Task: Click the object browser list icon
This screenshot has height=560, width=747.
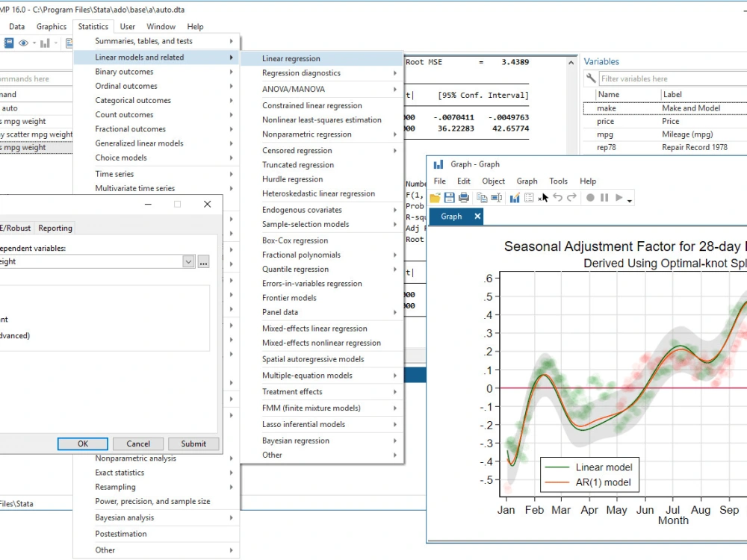Action: pos(529,198)
